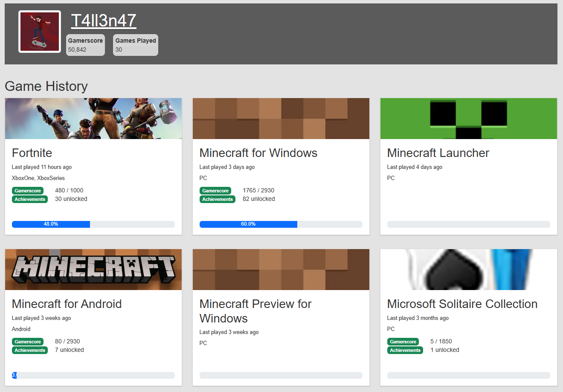Click the Minecraft Launcher title
Viewport: 563px width, 392px height.
coord(438,153)
